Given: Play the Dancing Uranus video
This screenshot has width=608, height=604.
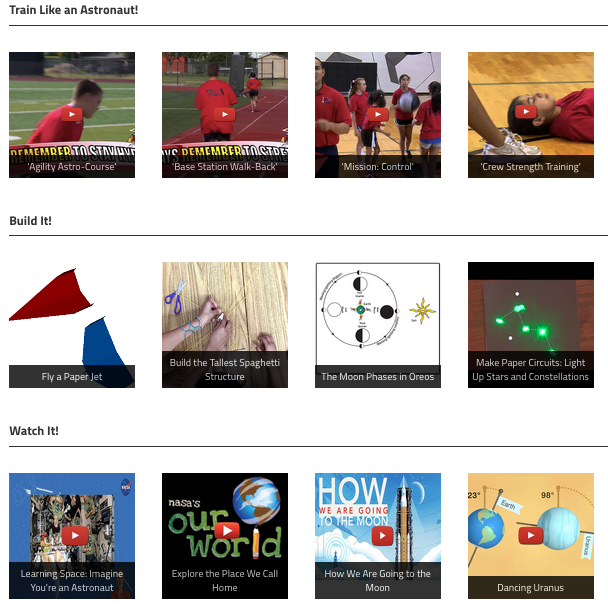Looking at the screenshot, I should (530, 536).
